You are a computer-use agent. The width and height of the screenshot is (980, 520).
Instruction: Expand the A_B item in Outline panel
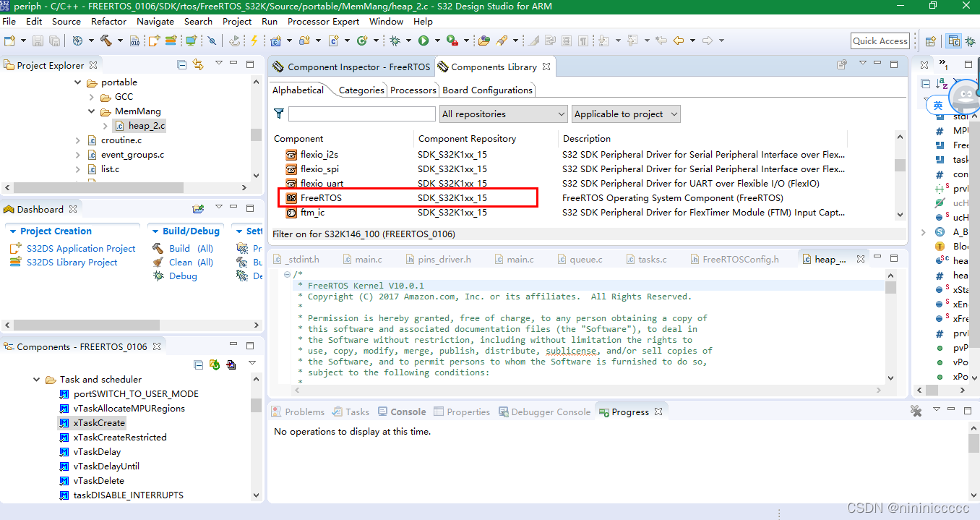[x=924, y=232]
